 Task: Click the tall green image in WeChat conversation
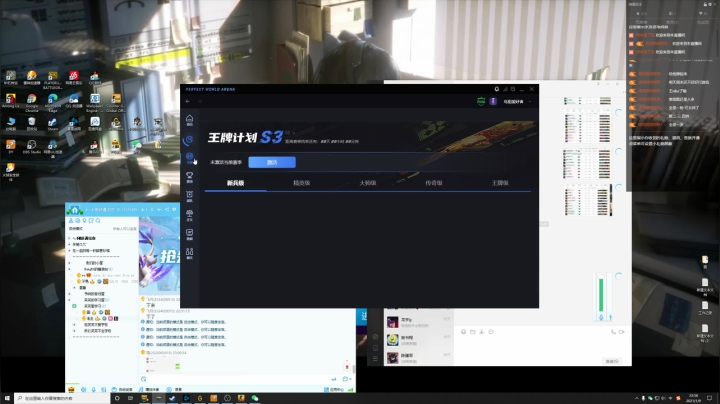601,296
